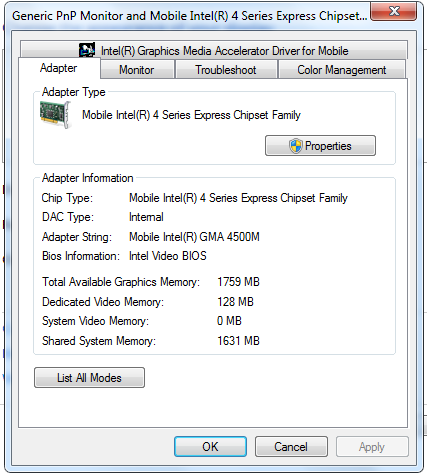Select the Adapter tab
The height and width of the screenshot is (475, 427).
point(59,68)
